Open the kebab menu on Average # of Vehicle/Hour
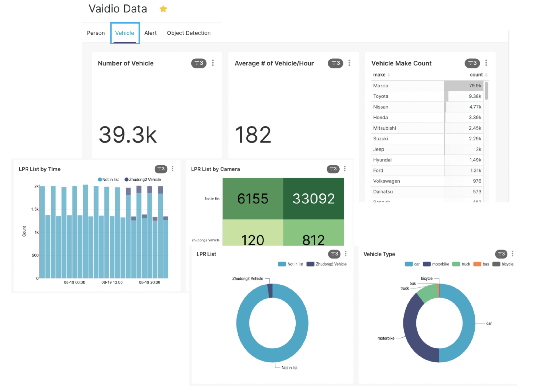 [349, 63]
